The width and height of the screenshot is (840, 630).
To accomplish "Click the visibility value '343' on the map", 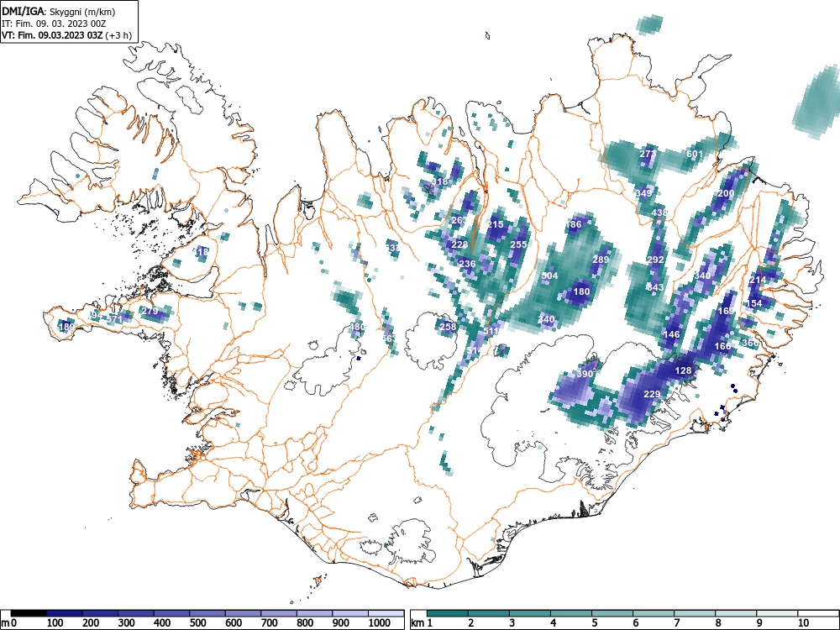I will click(654, 287).
